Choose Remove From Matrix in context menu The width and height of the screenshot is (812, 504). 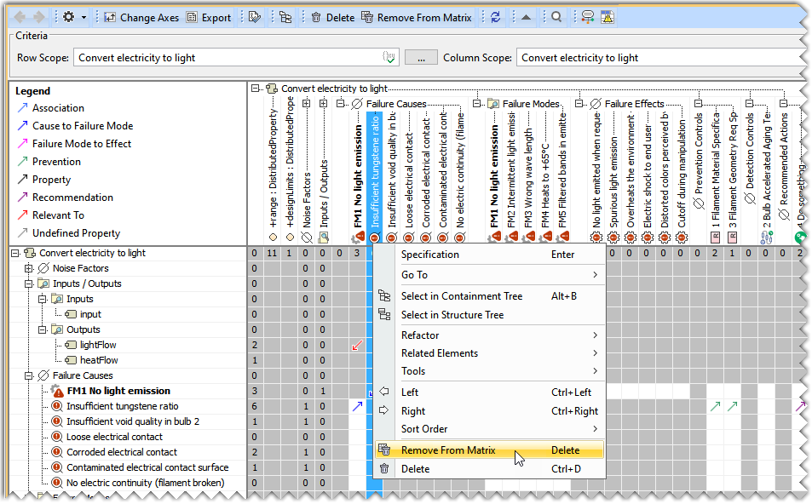click(447, 450)
